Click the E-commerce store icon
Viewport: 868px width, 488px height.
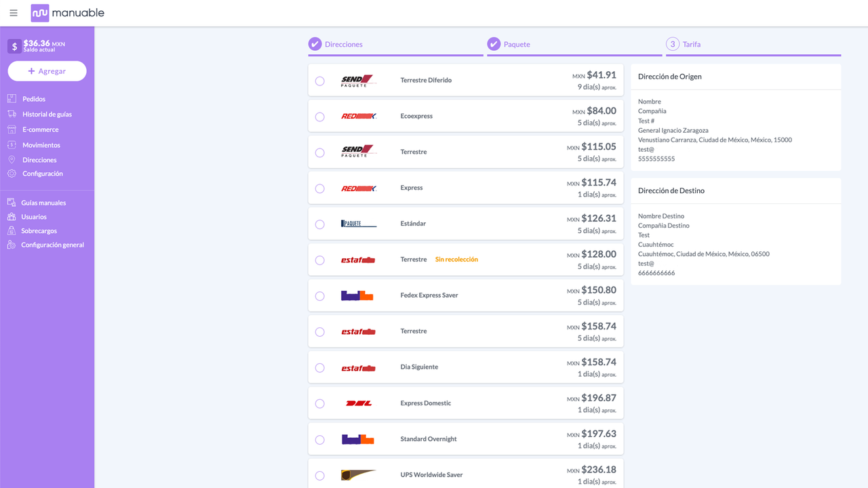click(x=12, y=129)
